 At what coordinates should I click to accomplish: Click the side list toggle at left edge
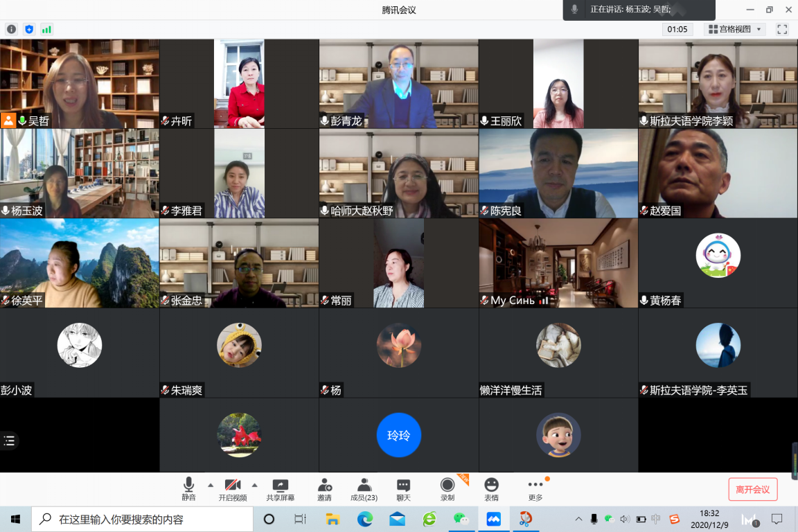(9, 441)
